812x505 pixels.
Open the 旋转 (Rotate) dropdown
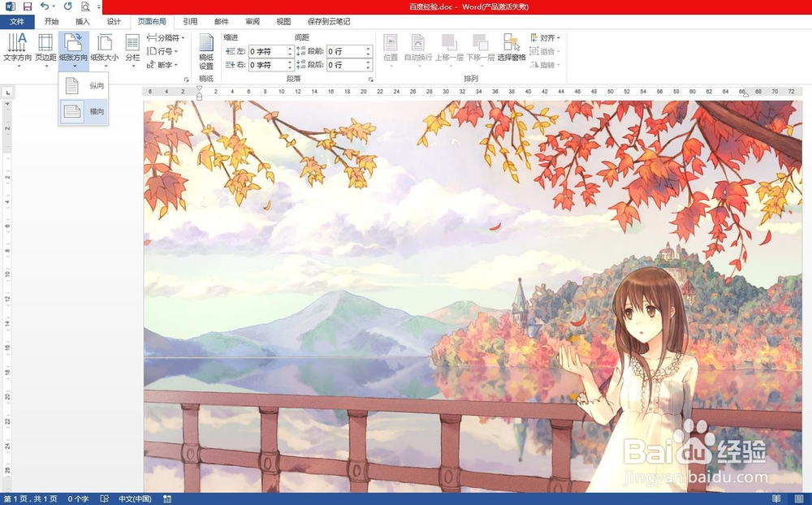click(546, 65)
